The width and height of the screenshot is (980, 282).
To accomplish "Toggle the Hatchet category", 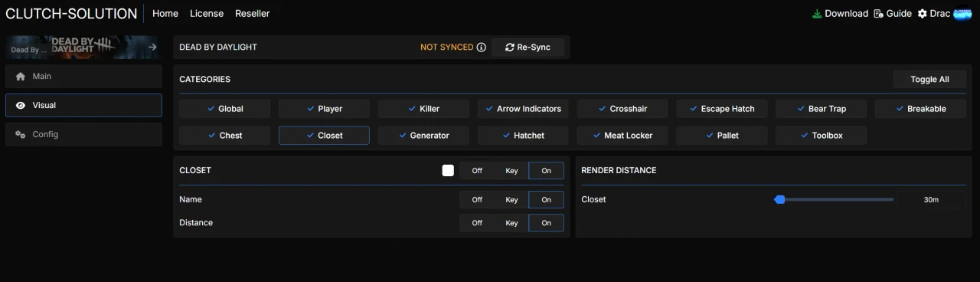I will 523,136.
